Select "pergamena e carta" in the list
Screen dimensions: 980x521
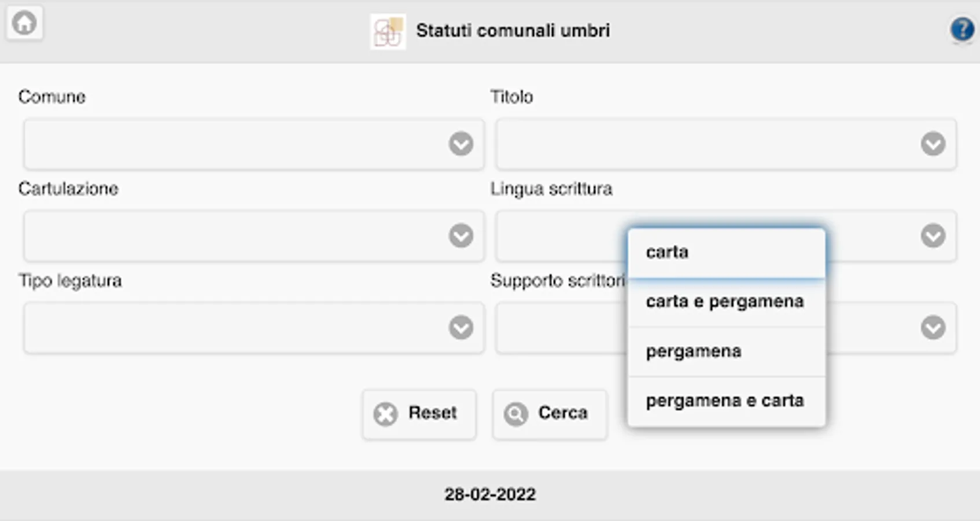[x=726, y=401]
